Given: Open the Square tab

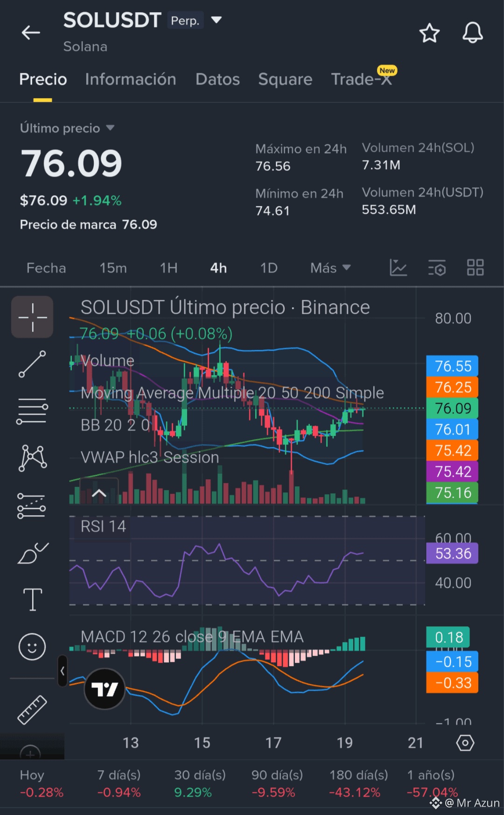Looking at the screenshot, I should pyautogui.click(x=285, y=79).
